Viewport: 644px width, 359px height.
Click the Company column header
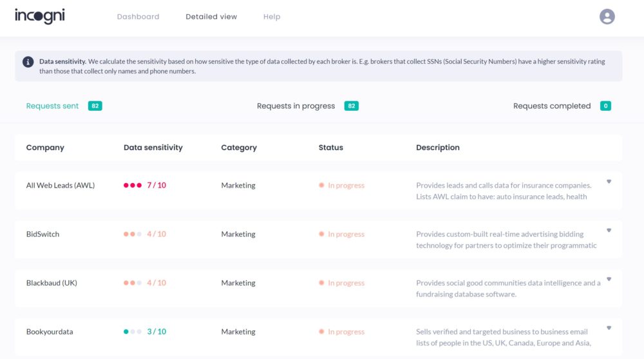[45, 147]
